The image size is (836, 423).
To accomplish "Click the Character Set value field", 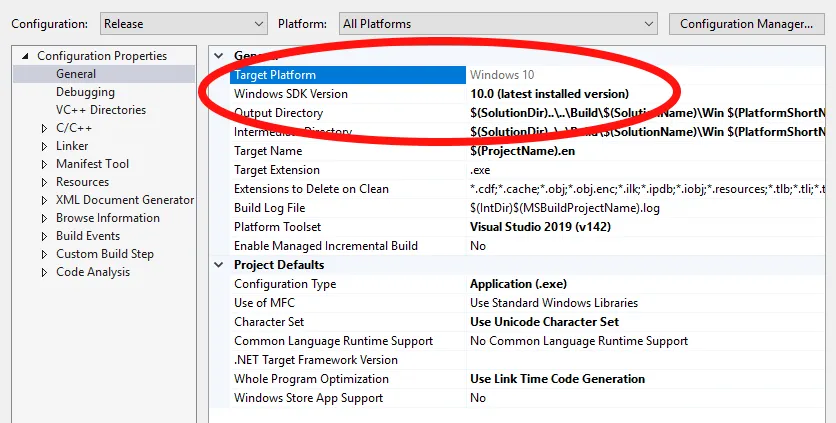I will [544, 322].
